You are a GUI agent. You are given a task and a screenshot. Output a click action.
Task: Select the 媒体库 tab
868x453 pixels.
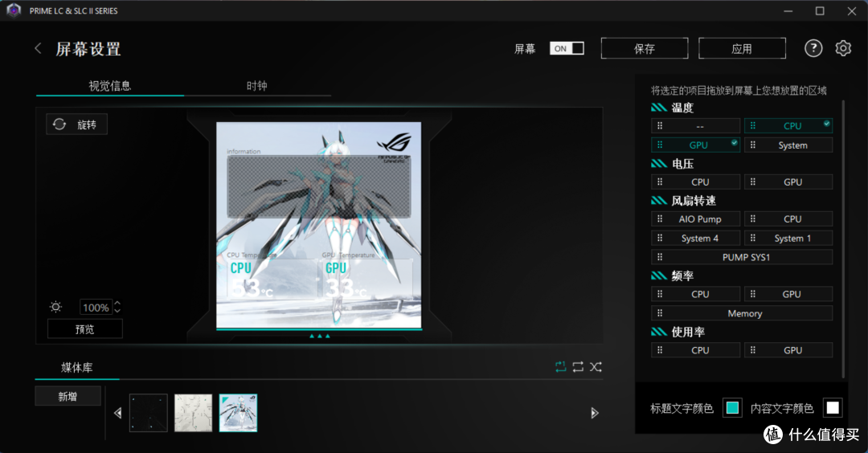point(77,368)
